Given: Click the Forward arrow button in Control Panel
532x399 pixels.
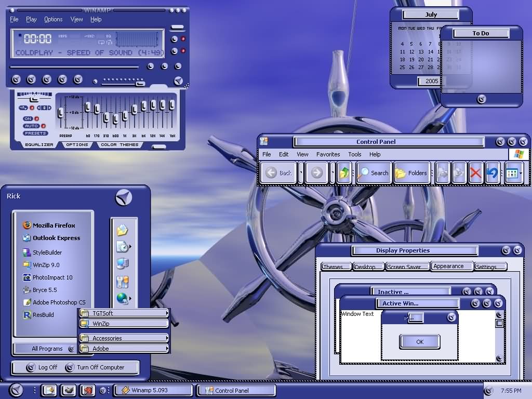Looking at the screenshot, I should click(x=317, y=173).
